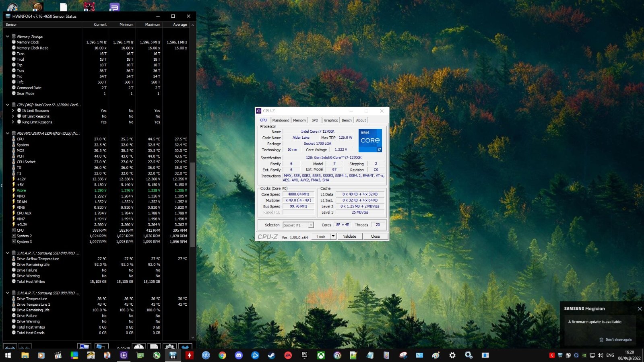Expand Ring Limit Reasons row

(x=13, y=122)
